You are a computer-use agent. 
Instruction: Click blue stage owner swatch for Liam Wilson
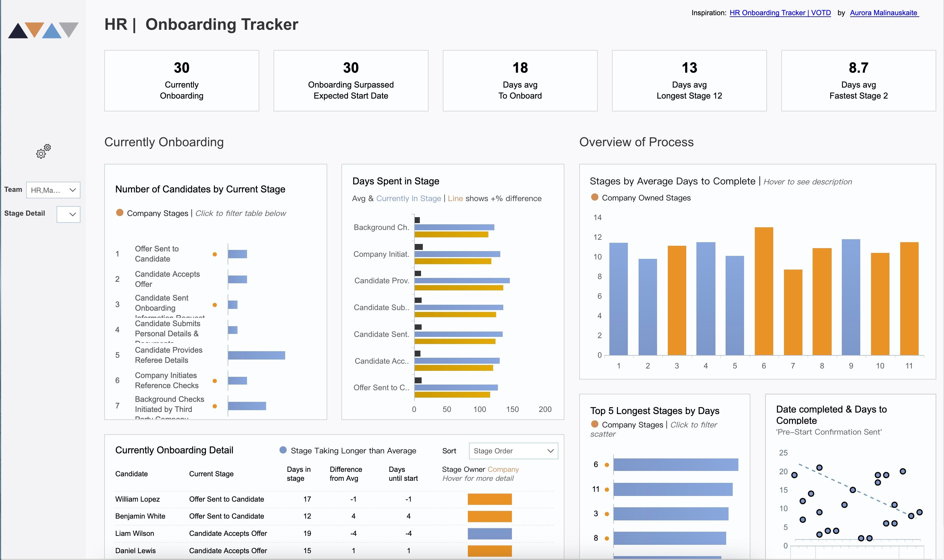tap(490, 533)
